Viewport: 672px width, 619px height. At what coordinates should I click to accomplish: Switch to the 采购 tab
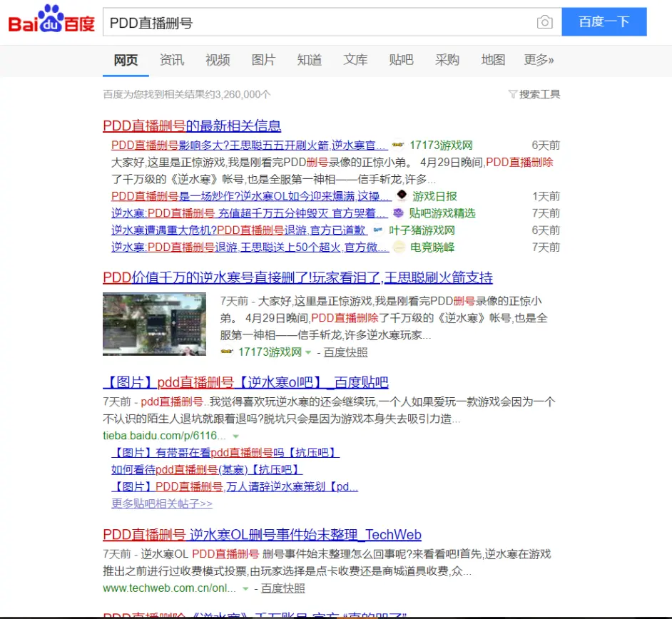tap(447, 59)
